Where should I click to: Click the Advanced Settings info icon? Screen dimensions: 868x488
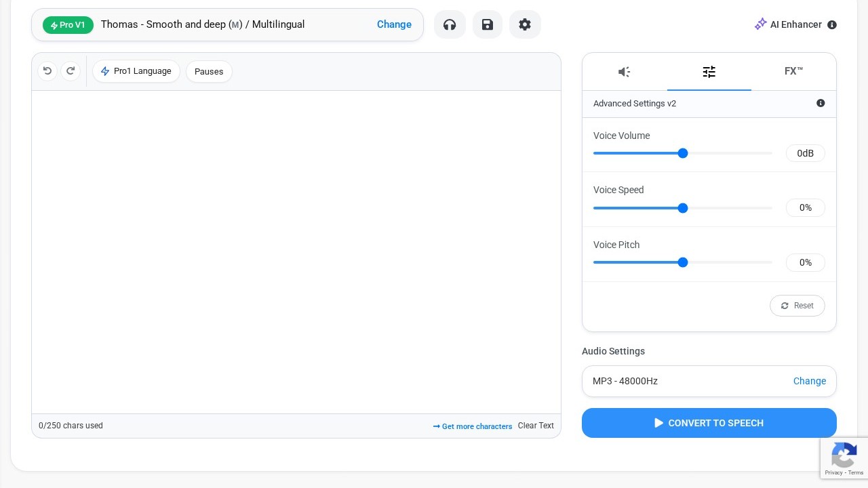821,103
